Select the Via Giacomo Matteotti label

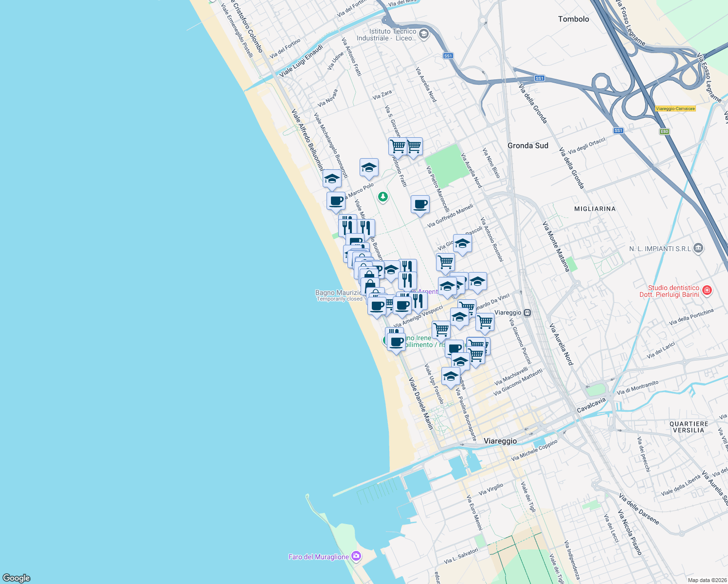518,383
